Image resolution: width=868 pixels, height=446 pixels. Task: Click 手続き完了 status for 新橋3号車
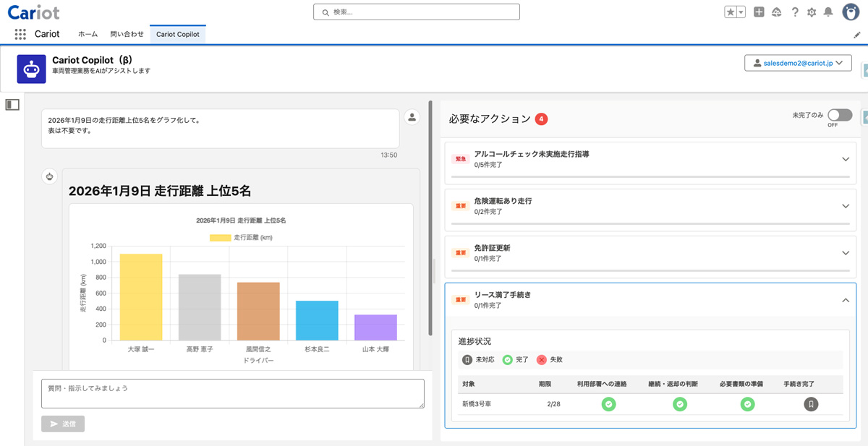click(x=811, y=404)
